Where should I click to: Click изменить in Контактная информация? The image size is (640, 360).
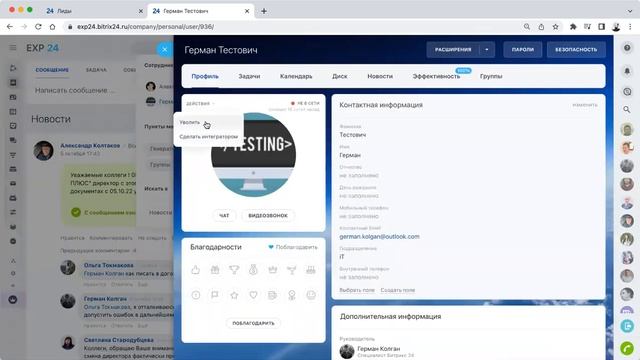(x=584, y=105)
